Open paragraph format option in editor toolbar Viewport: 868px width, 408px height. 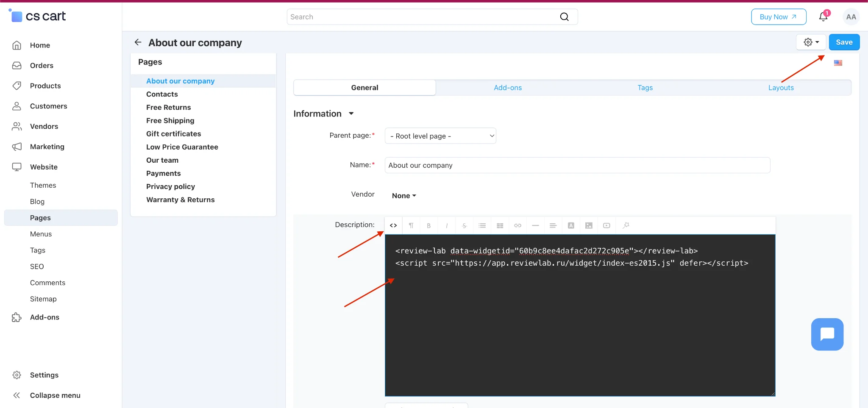pos(411,225)
